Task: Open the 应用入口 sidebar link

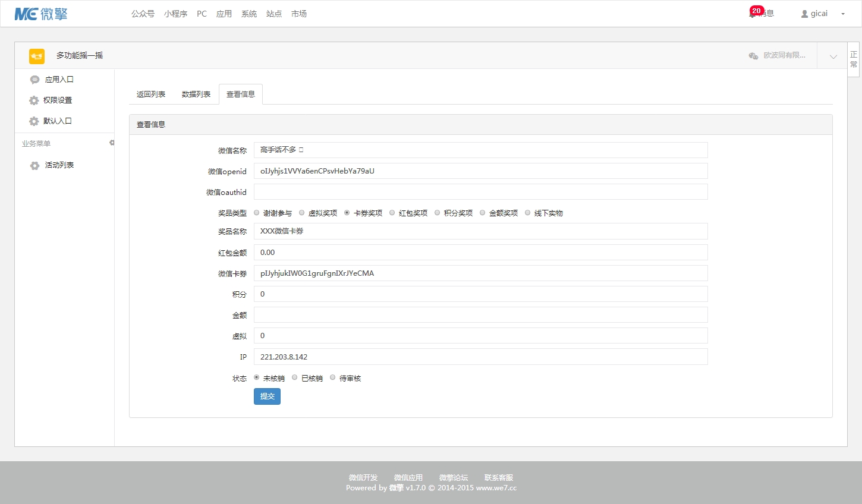Action: click(59, 80)
